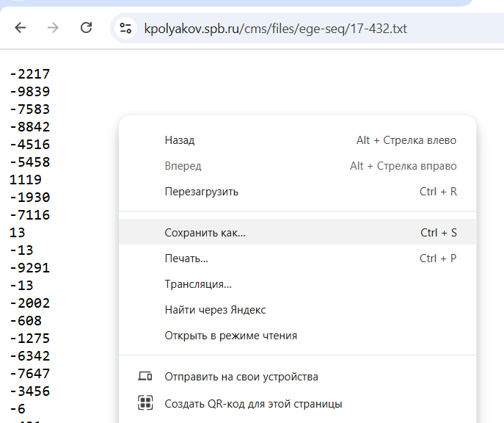Click the devices icon beside Отправить
Image resolution: width=504 pixels, height=423 pixels.
pos(145,376)
